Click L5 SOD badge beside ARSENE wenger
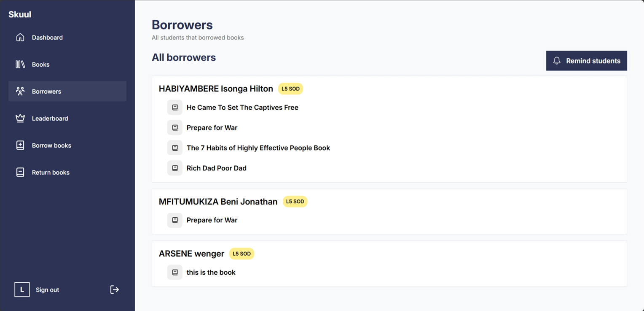 (241, 254)
